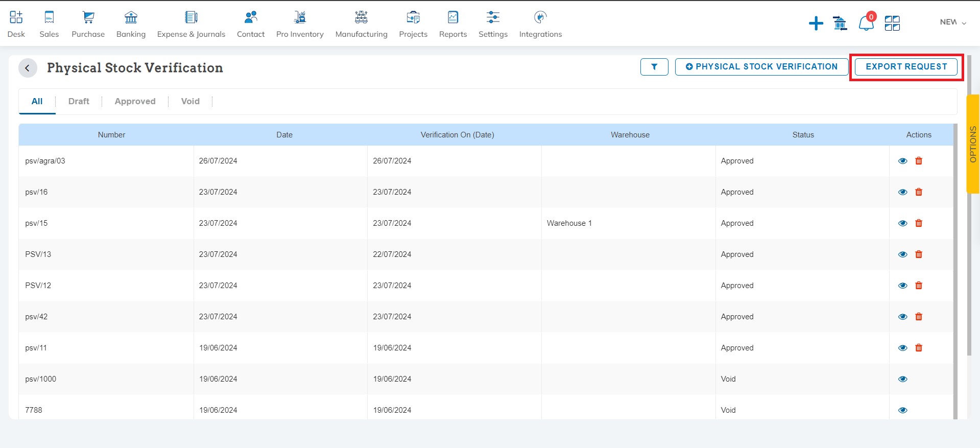Open the Pro Inventory module
This screenshot has height=448, width=980.
[x=300, y=24]
